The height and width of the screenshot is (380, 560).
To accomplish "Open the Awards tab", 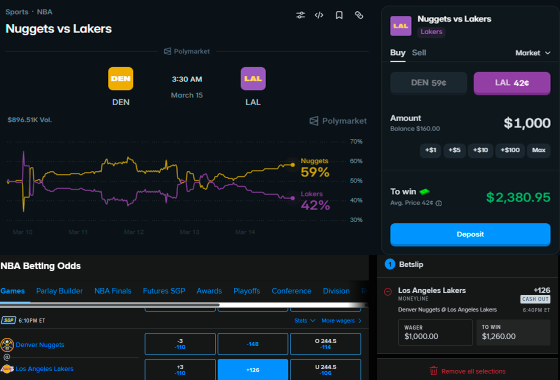I will click(209, 291).
